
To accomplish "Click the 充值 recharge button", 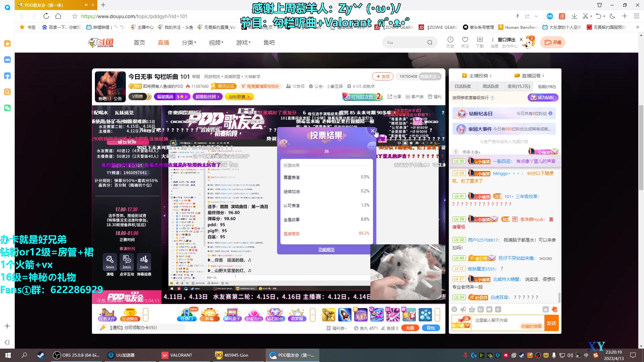I will (x=410, y=328).
